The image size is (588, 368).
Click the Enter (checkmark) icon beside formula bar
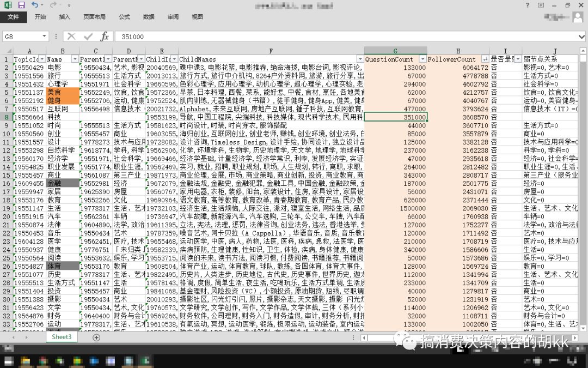point(87,37)
